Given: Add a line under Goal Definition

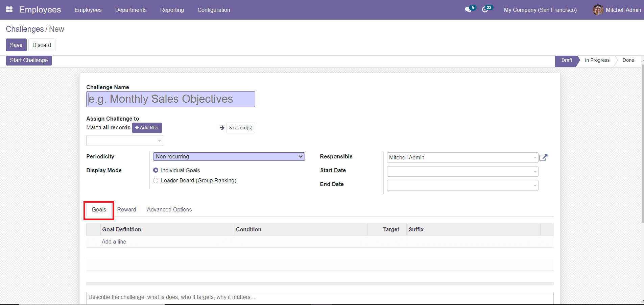Looking at the screenshot, I should 114,242.
